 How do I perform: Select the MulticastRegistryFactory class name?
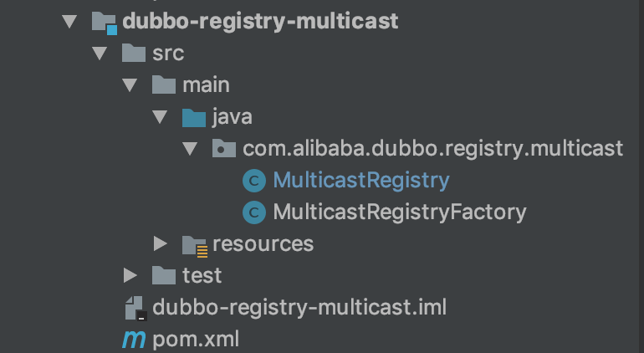point(400,212)
